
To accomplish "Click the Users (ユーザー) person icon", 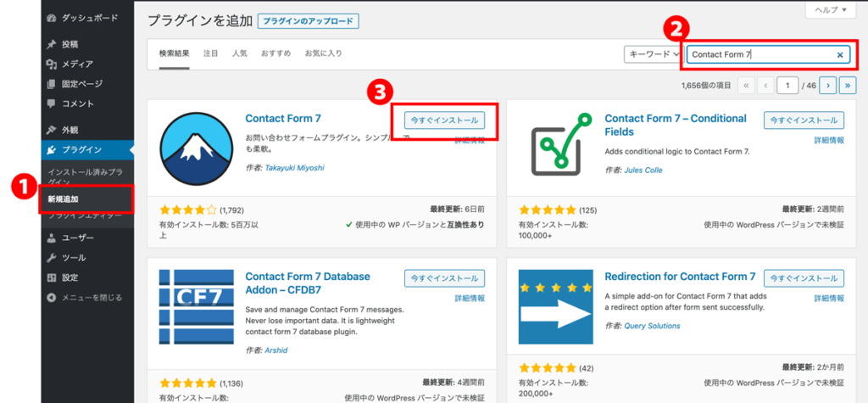I will pos(52,238).
